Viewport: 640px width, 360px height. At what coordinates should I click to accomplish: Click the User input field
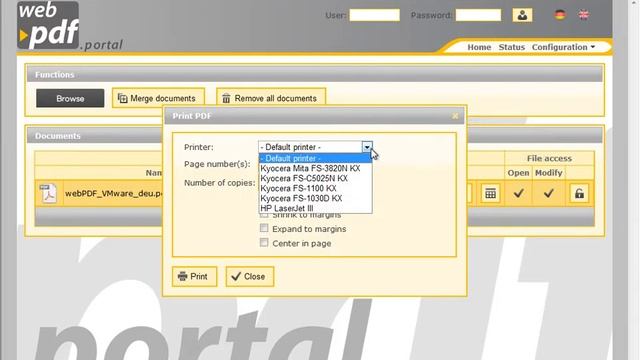point(374,15)
